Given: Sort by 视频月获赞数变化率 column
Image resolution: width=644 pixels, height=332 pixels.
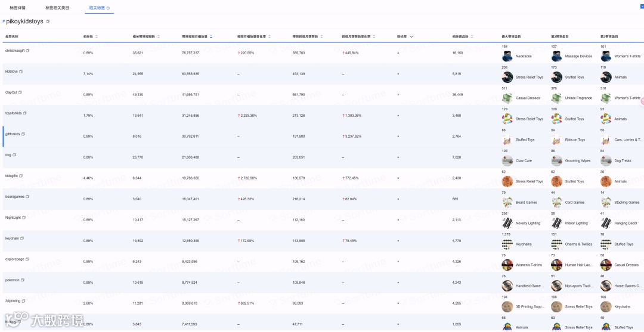Looking at the screenshot, I should (x=374, y=36).
